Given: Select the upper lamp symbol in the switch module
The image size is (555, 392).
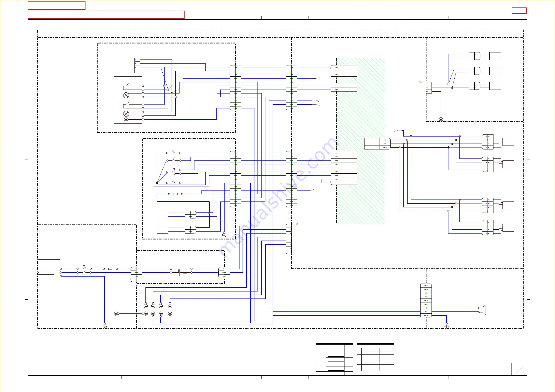Looking at the screenshot, I should click(126, 95).
